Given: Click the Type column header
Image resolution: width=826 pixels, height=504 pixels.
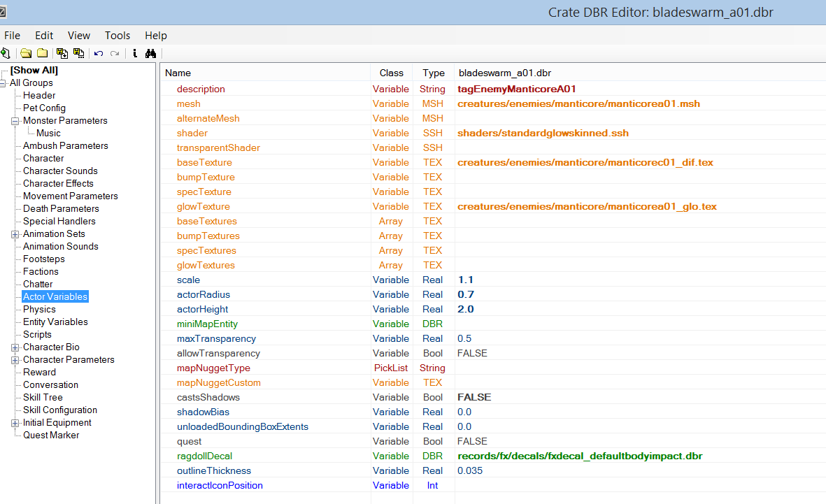Looking at the screenshot, I should click(434, 73).
